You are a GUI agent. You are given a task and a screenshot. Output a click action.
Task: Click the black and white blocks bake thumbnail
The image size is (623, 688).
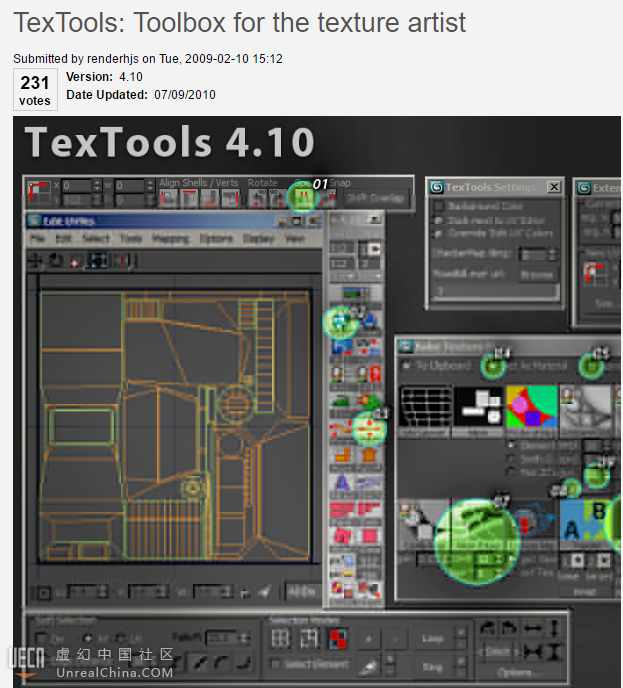click(x=479, y=406)
